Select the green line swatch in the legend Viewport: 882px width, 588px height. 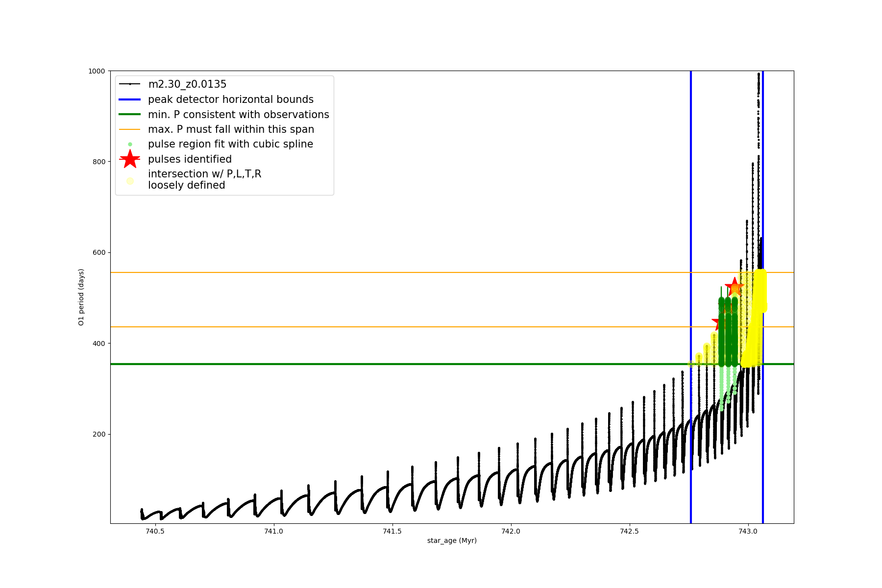pyautogui.click(x=130, y=115)
